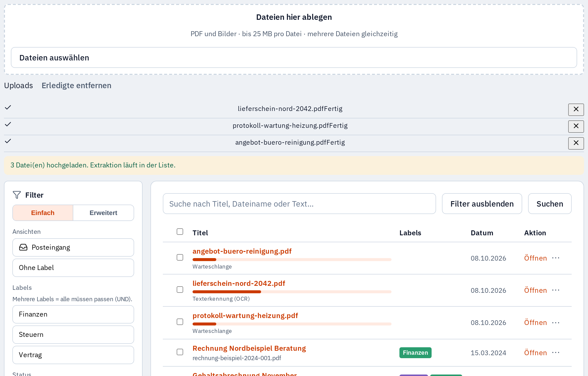Show documents Ohne Label
This screenshot has width=588, height=376.
pyautogui.click(x=73, y=268)
